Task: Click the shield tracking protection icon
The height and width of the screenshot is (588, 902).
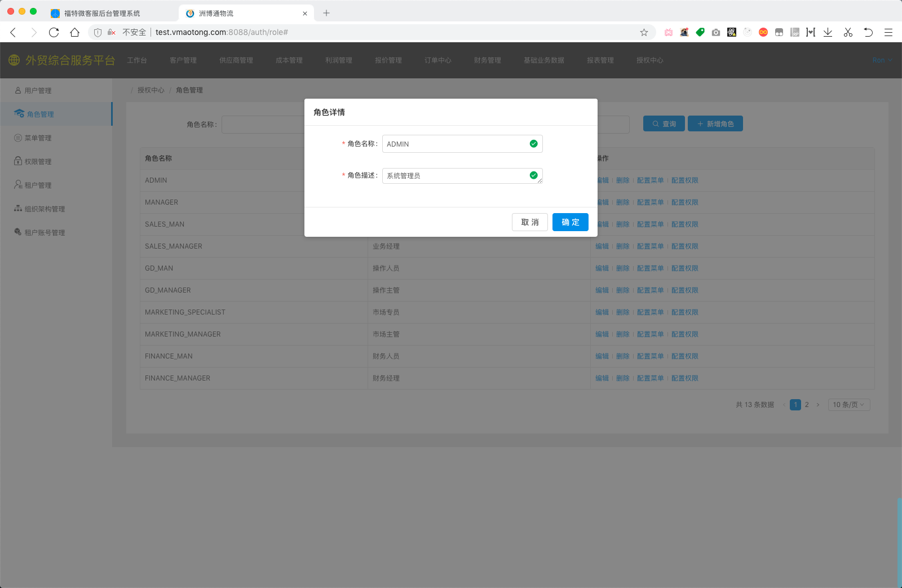Action: point(98,32)
